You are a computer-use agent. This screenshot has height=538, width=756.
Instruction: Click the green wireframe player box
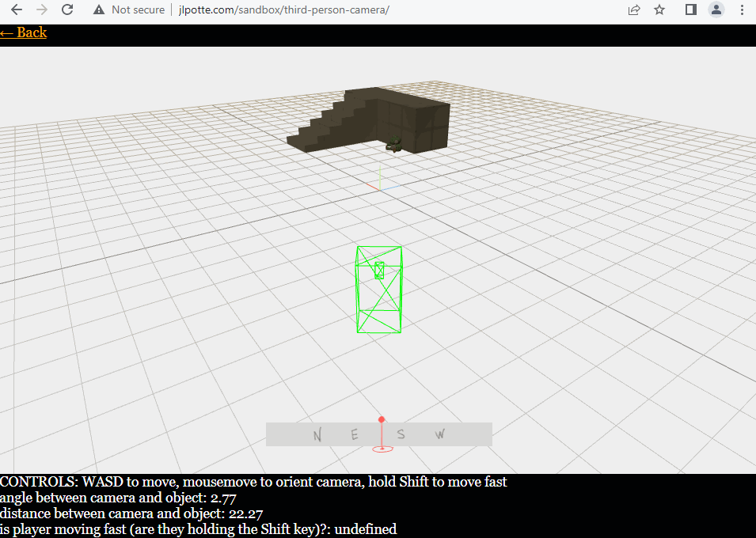(379, 290)
